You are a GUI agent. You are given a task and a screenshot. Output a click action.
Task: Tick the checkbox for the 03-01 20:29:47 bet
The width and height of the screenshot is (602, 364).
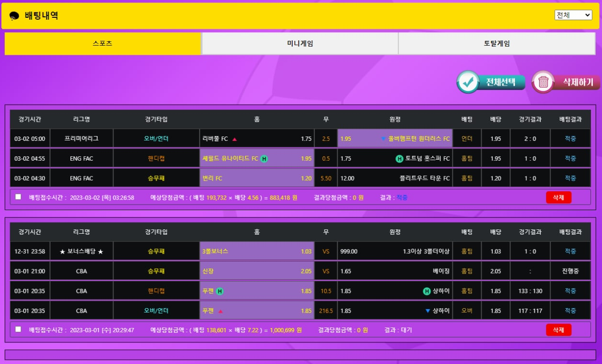tap(18, 329)
